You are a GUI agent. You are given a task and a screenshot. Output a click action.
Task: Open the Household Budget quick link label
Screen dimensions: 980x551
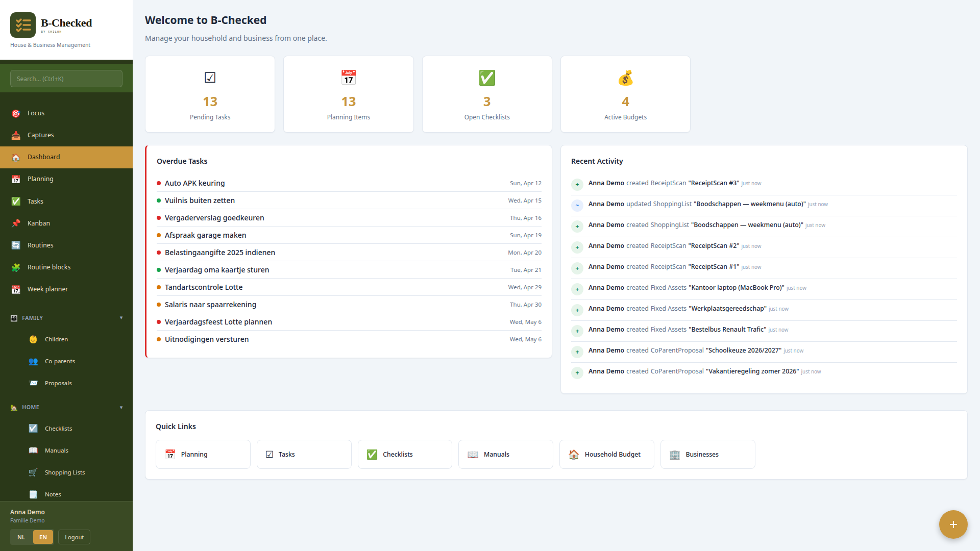(612, 455)
